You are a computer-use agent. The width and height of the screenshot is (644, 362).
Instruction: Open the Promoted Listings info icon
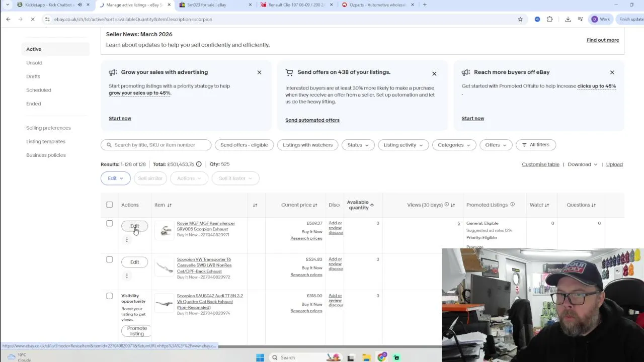coord(512,205)
